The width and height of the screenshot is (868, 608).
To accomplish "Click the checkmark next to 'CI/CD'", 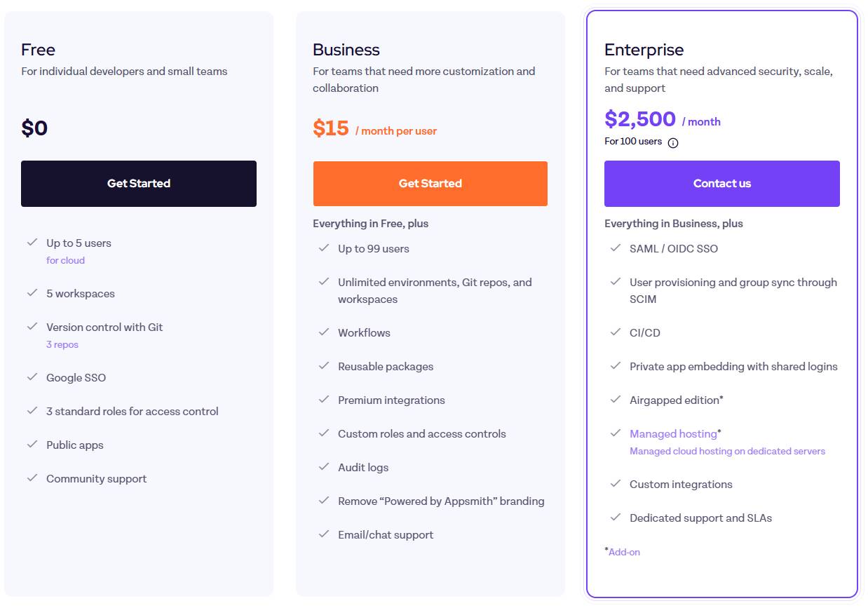I will tap(615, 332).
